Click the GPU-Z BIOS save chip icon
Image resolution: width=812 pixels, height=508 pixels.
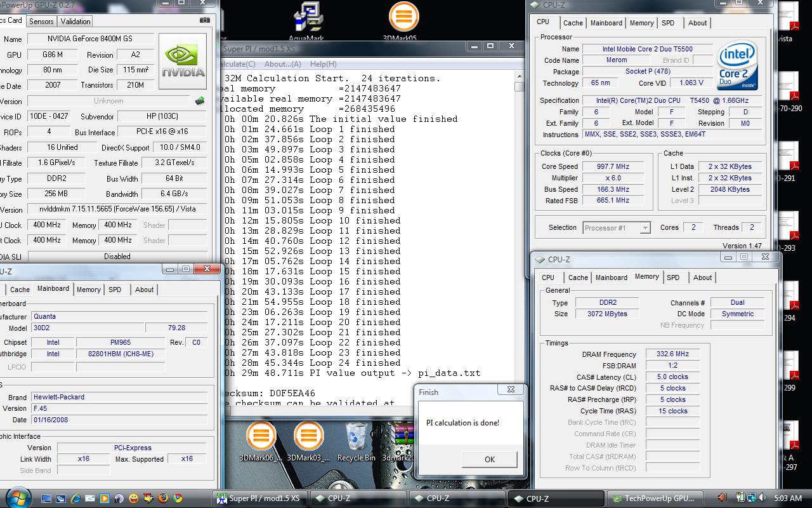tap(200, 101)
